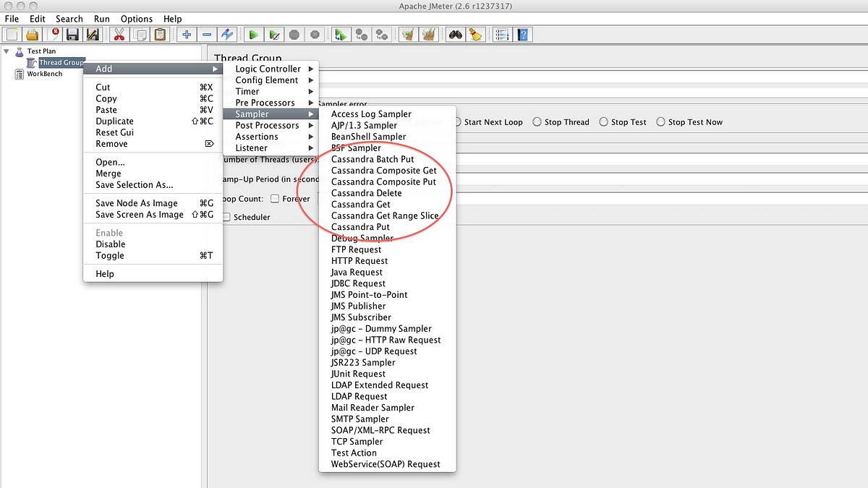Click the Shutdown test toolbar icon

(315, 34)
